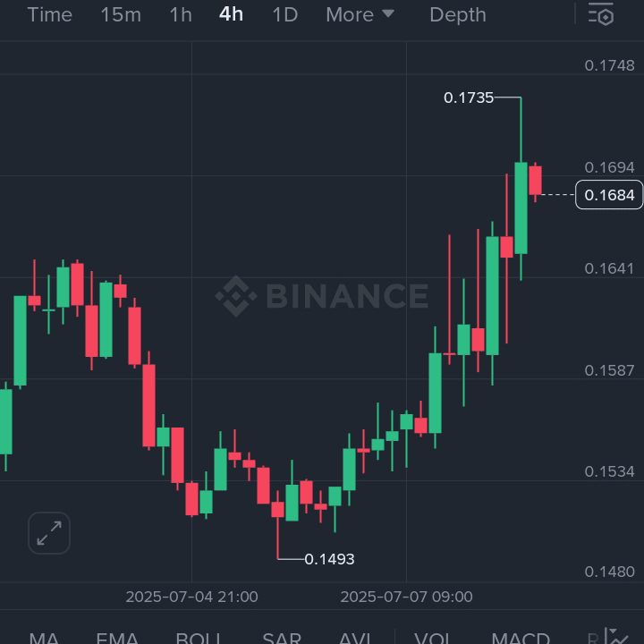The width and height of the screenshot is (644, 644).
Task: Enable the BOLL indicator
Action: [199, 639]
